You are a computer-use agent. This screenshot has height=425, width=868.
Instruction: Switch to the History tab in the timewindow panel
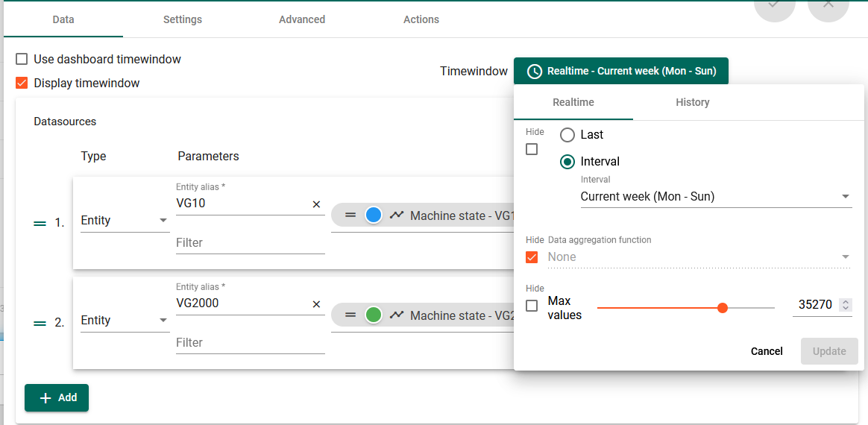point(693,102)
